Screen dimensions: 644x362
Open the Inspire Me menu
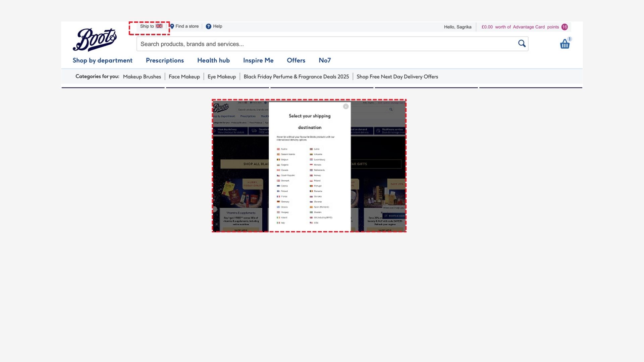tap(258, 60)
